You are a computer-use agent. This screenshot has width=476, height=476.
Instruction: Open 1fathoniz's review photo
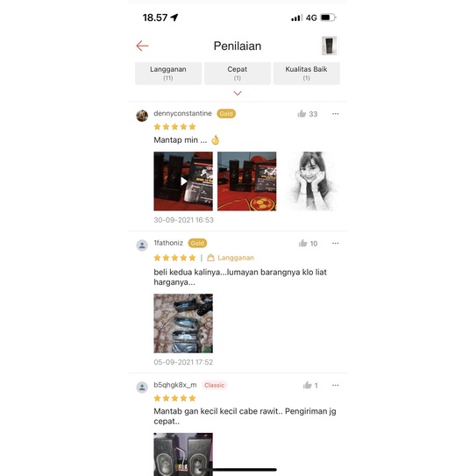pos(183,323)
